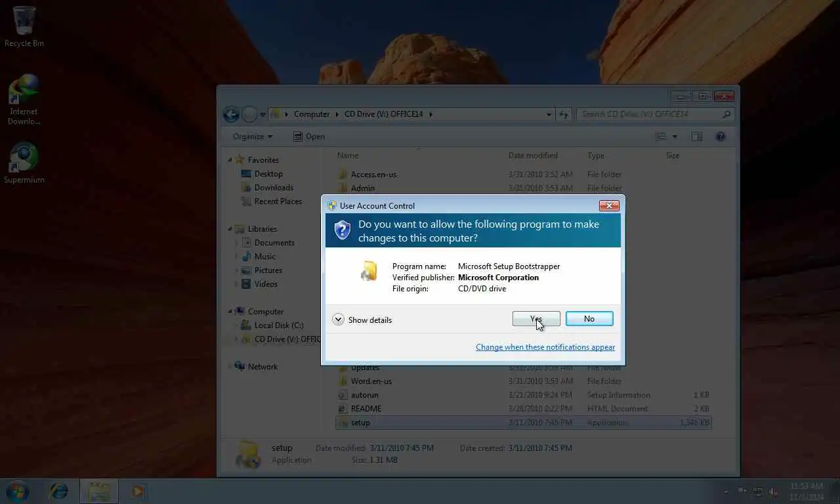
Task: Click the volume speaker tray icon
Action: point(774,492)
